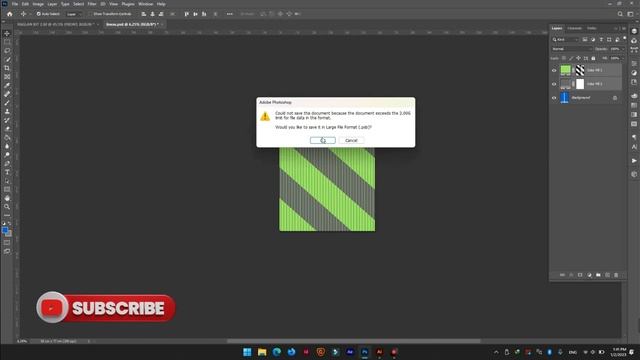Hide the Background layer
Image resolution: width=640 pixels, height=360 pixels.
pos(554,98)
